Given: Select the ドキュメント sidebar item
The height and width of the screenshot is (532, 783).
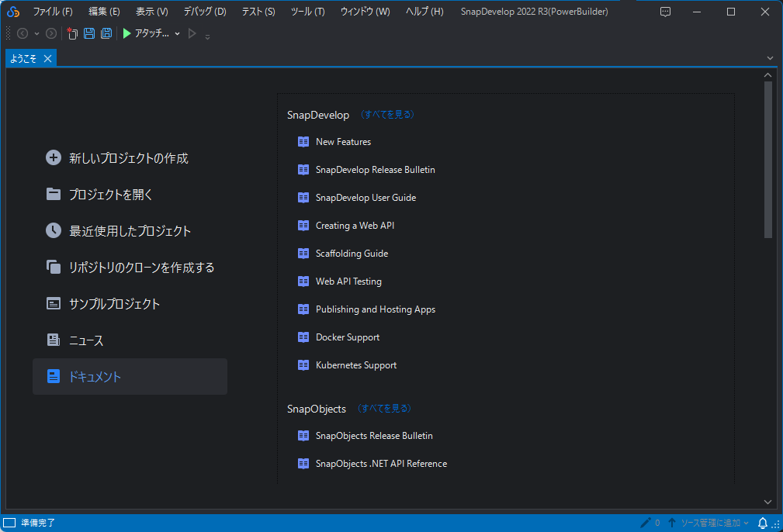Looking at the screenshot, I should point(130,376).
